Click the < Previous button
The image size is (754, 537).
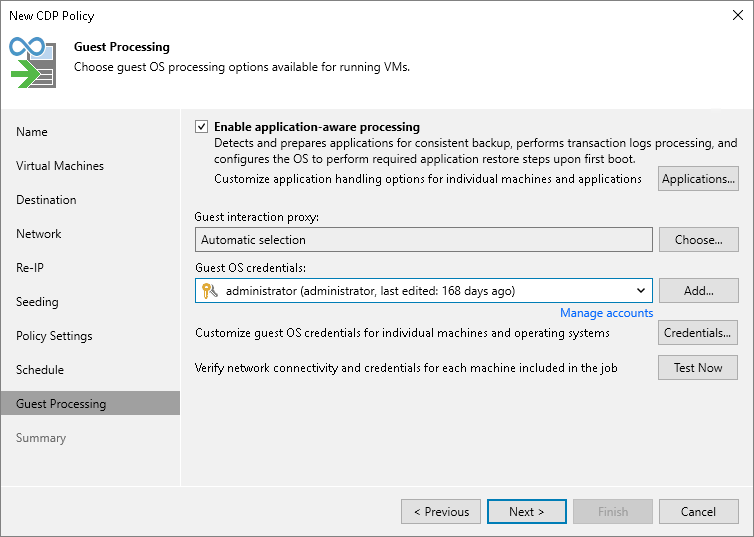pyautogui.click(x=441, y=512)
